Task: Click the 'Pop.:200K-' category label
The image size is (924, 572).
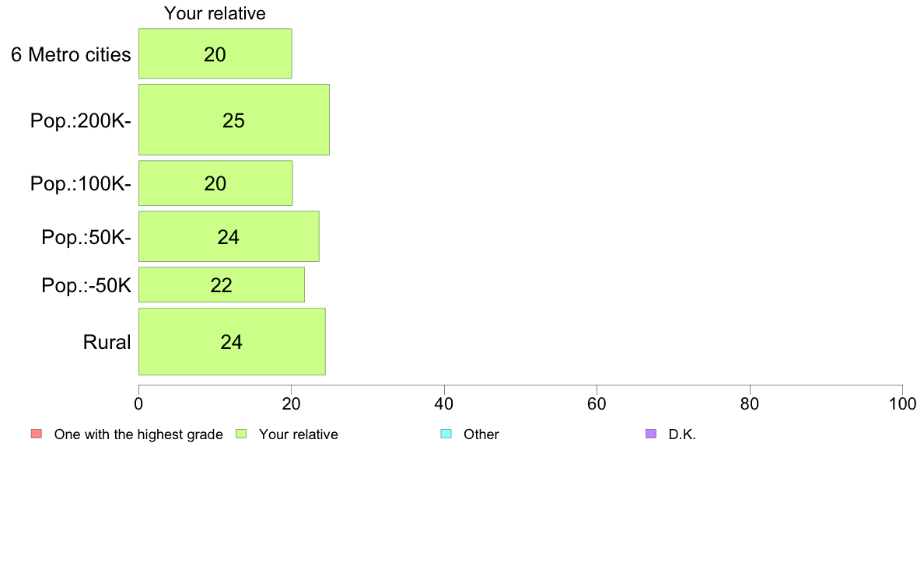Action: tap(81, 120)
